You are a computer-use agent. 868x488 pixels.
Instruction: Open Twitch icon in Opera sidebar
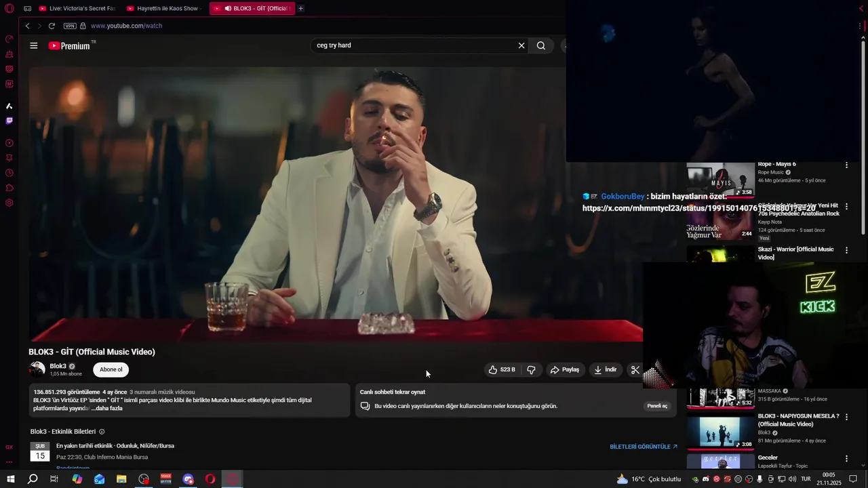click(x=9, y=121)
